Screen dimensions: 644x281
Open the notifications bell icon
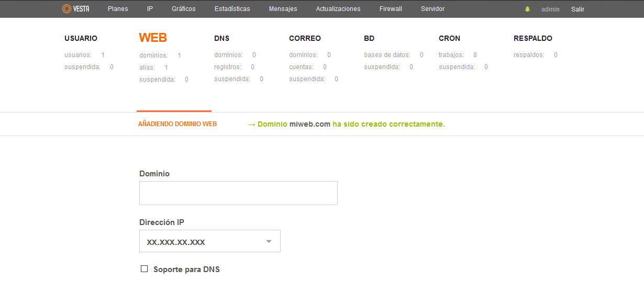[527, 9]
